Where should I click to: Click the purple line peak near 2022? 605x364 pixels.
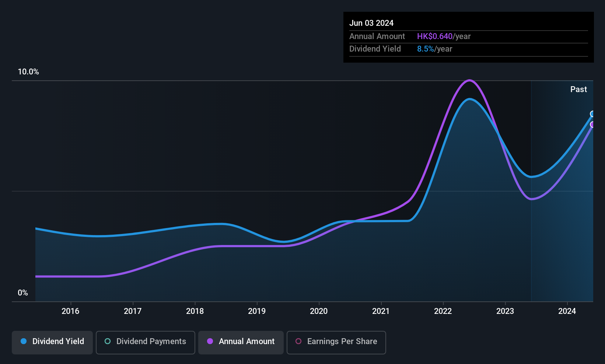point(469,80)
